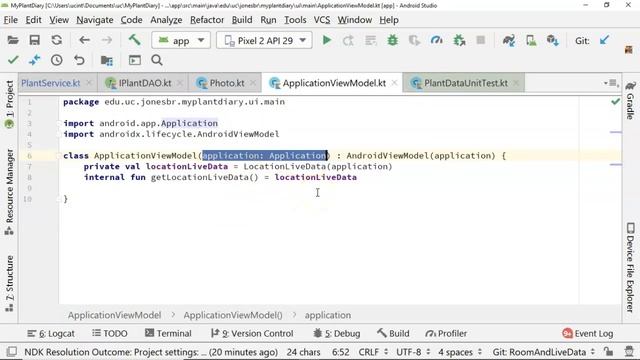Compare with branch arrows icon

pos(35,60)
